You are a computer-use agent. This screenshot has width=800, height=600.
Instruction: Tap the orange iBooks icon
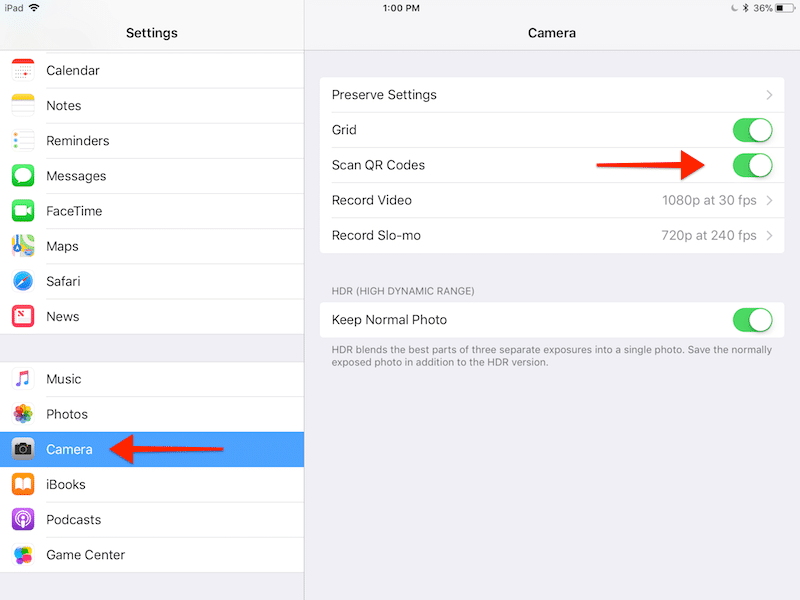point(23,484)
